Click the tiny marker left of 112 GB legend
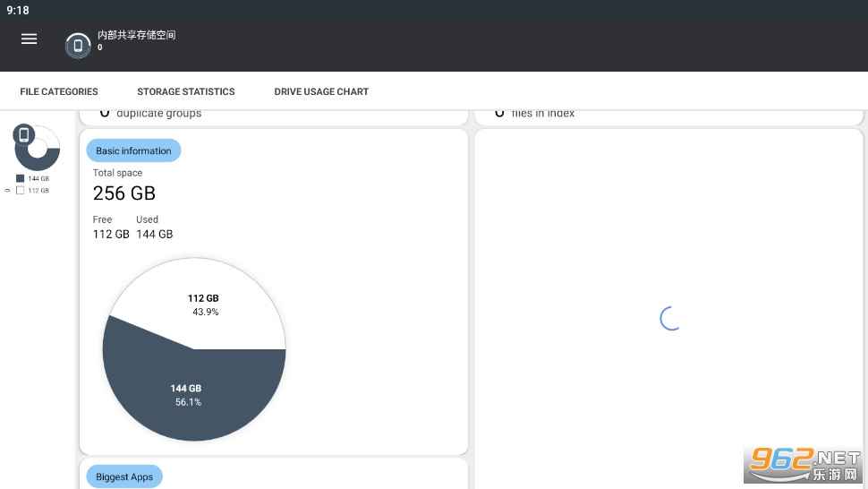868x489 pixels. tap(8, 191)
